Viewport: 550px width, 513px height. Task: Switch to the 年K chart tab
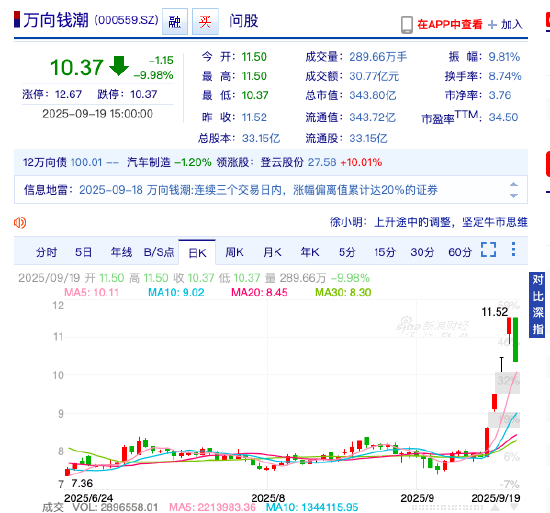[310, 252]
